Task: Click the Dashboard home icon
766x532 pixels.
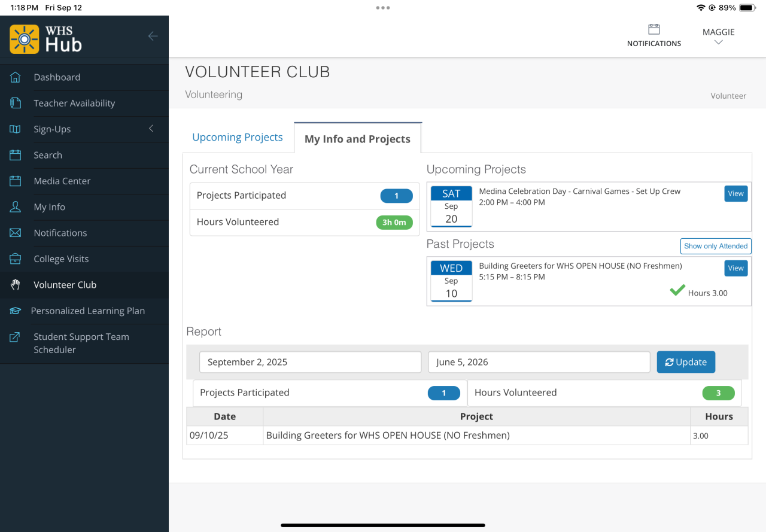Action: (16, 77)
